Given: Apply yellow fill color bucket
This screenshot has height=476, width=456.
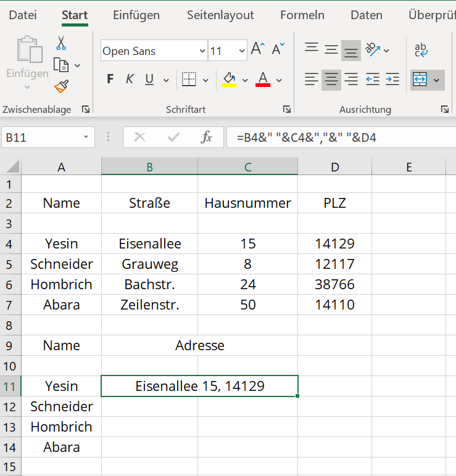Looking at the screenshot, I should (x=229, y=80).
